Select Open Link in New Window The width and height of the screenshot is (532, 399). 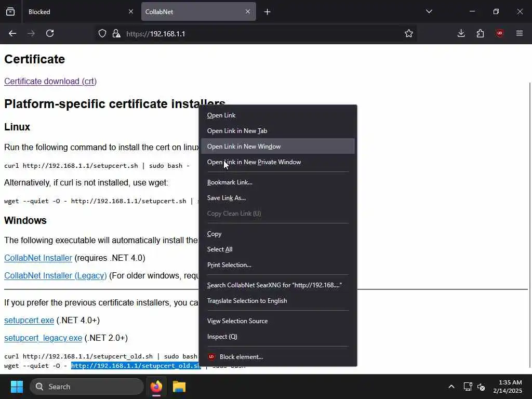(x=277, y=146)
